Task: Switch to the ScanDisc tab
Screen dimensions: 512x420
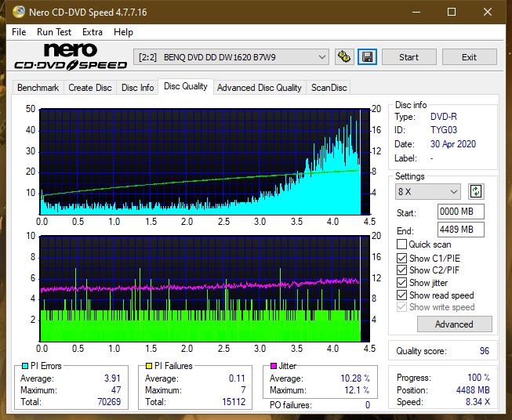Action: point(329,88)
